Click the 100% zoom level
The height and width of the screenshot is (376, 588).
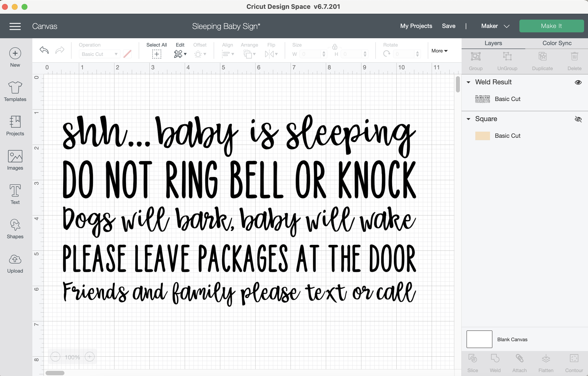(x=73, y=357)
